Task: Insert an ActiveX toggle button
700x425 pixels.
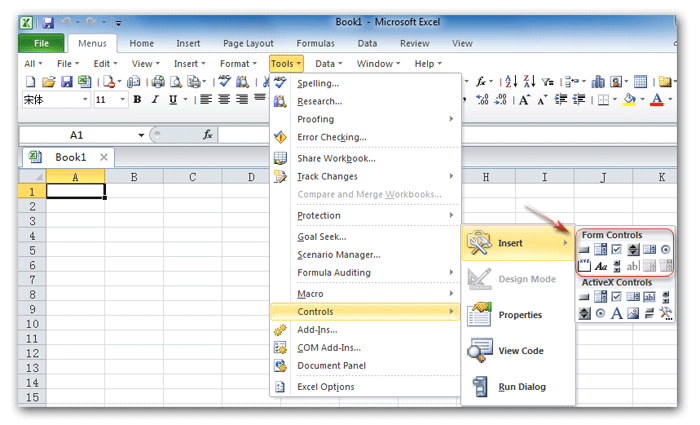Action: [x=649, y=313]
